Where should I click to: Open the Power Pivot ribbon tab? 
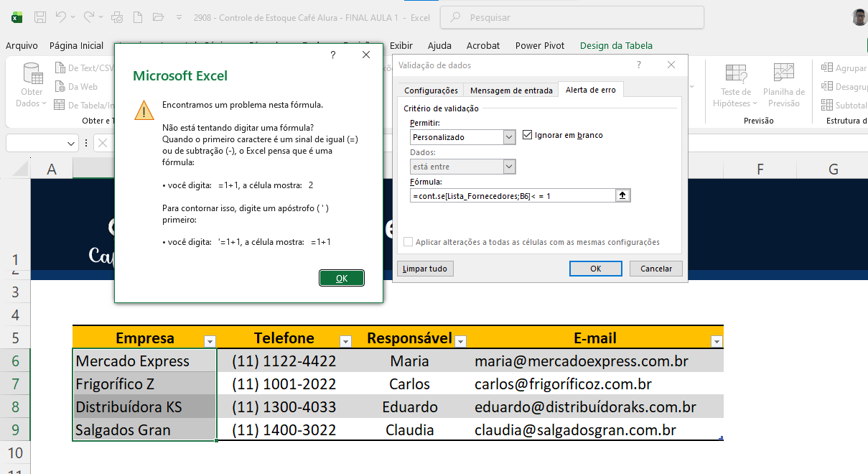[x=540, y=45]
